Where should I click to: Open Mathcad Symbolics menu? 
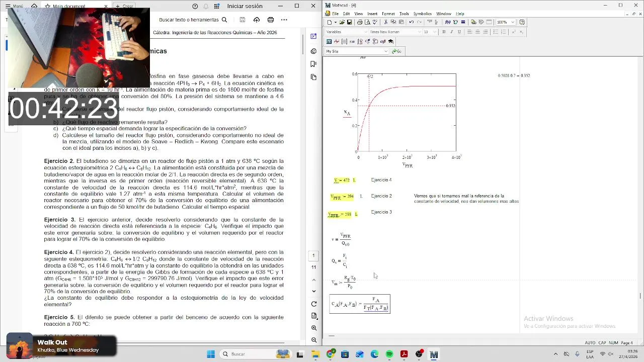(422, 14)
